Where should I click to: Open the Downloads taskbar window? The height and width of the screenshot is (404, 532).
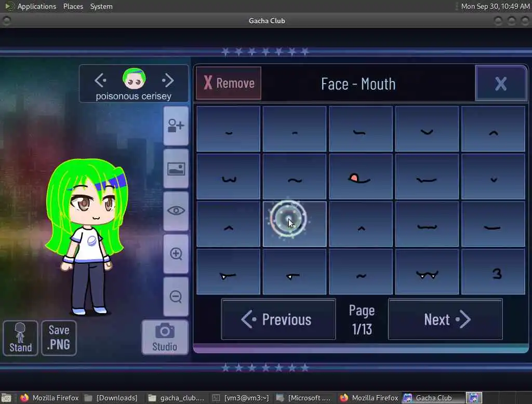[x=111, y=398]
